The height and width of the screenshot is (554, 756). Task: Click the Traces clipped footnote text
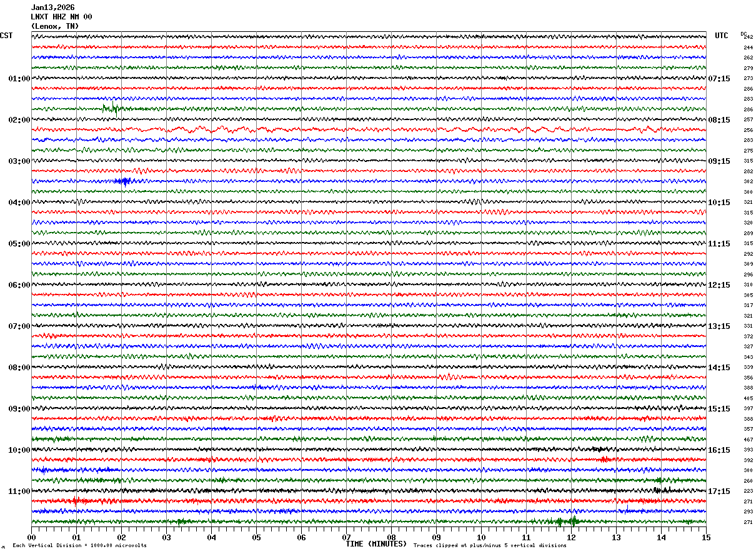click(x=490, y=545)
